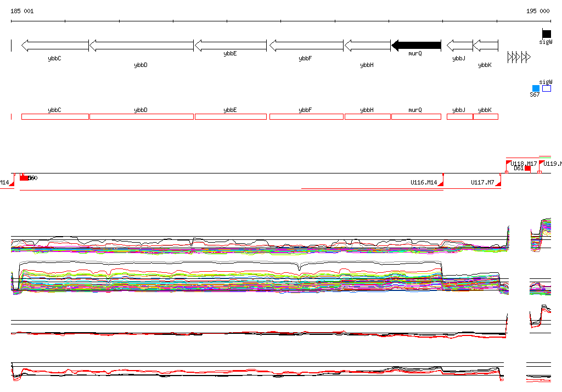Click the ybbK label above red box

(485, 110)
